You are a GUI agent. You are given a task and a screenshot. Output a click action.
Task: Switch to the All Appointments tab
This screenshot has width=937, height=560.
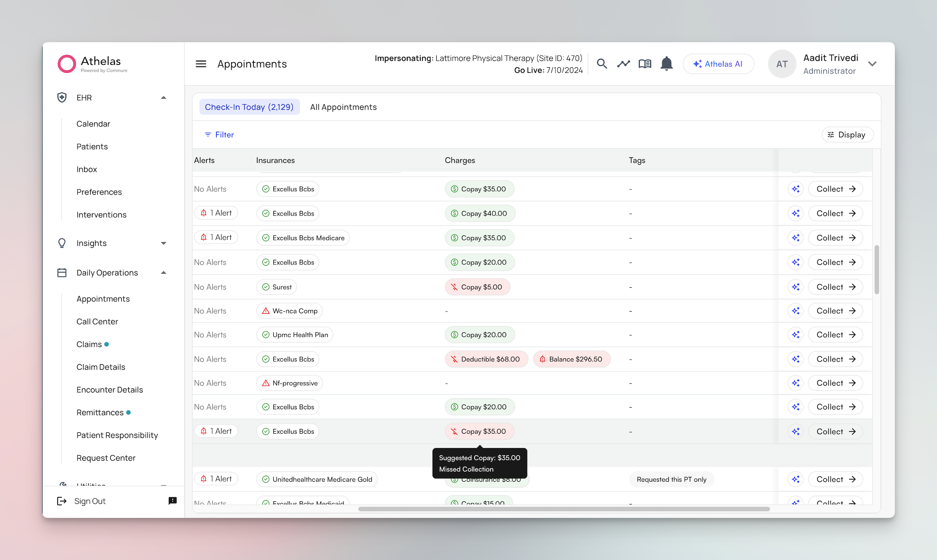click(343, 107)
